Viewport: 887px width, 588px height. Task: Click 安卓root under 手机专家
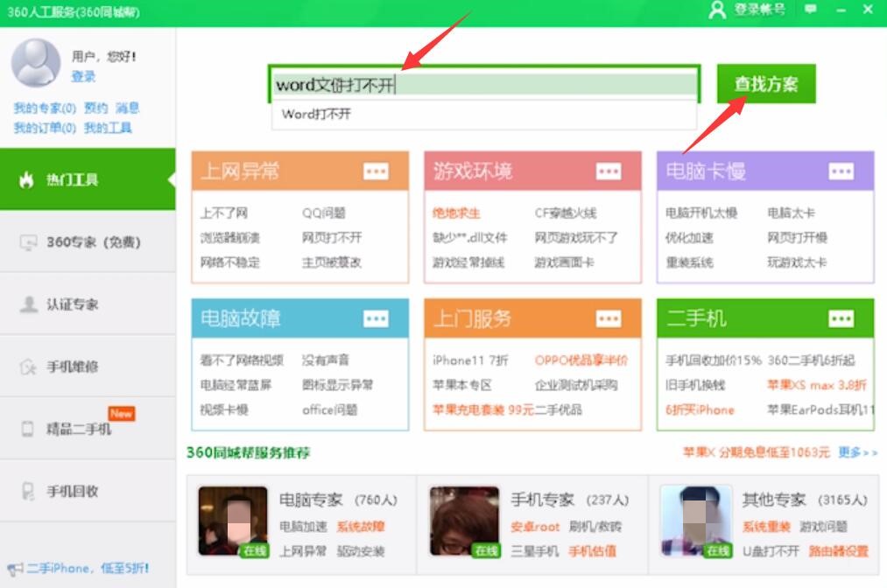(535, 527)
